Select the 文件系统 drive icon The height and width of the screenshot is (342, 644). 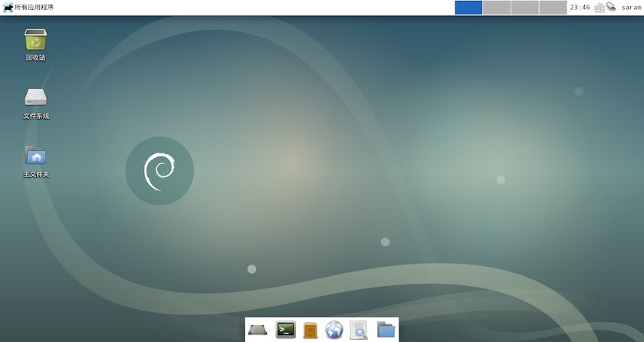coord(36,97)
